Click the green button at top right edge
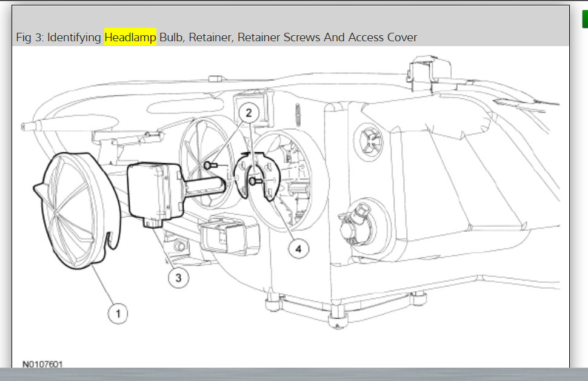This screenshot has height=381, width=588. [x=585, y=19]
